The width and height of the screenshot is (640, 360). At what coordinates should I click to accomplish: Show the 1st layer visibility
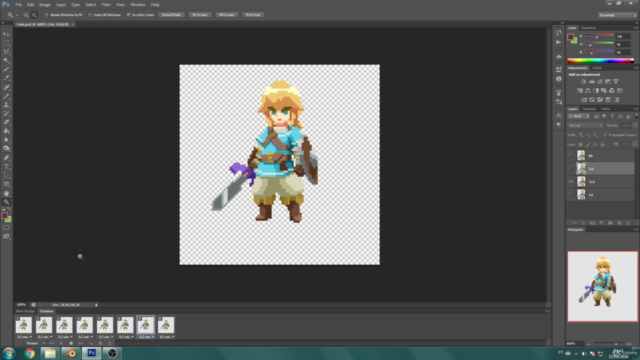click(571, 195)
